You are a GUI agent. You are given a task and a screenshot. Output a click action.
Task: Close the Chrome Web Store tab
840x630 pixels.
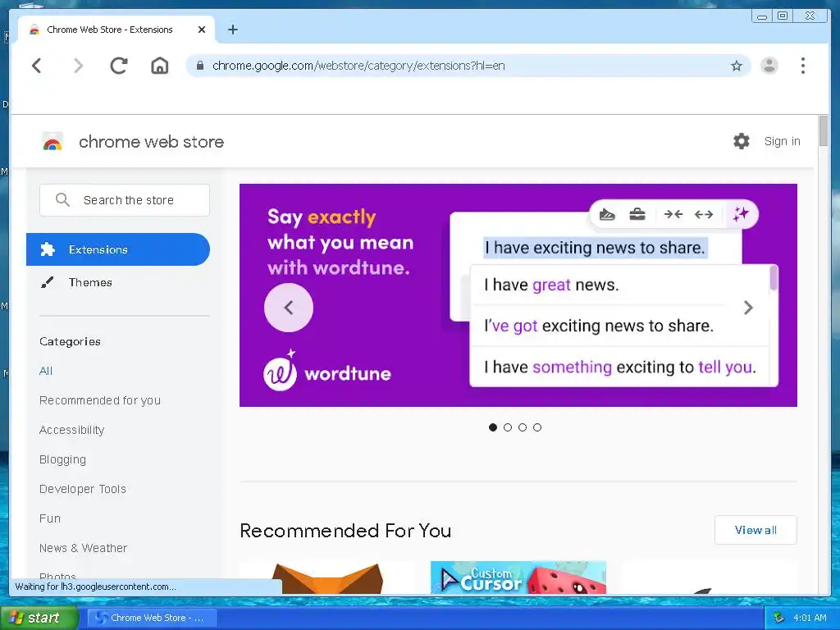tap(202, 30)
